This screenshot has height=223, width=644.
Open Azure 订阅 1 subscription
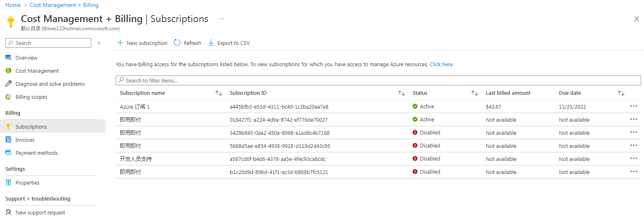click(135, 107)
